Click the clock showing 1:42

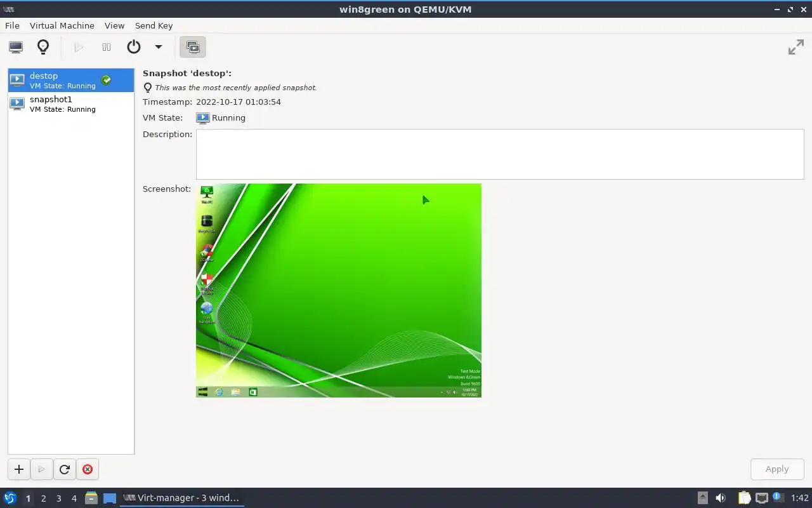coord(799,498)
